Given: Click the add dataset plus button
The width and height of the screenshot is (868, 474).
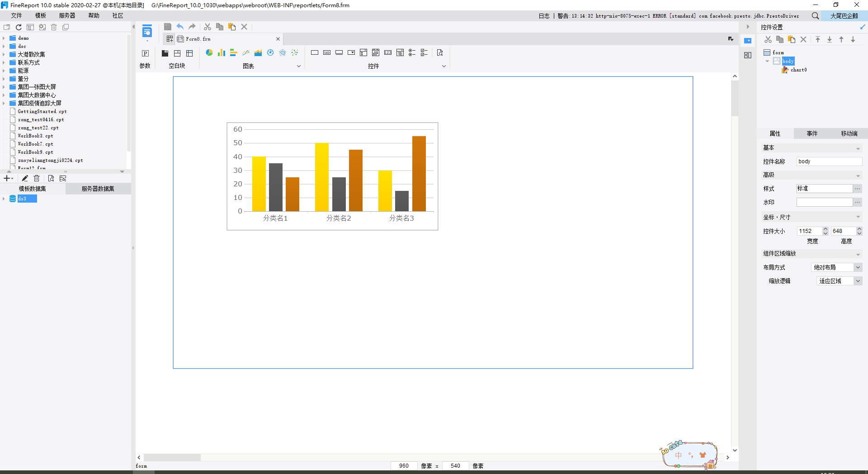Looking at the screenshot, I should (7, 178).
